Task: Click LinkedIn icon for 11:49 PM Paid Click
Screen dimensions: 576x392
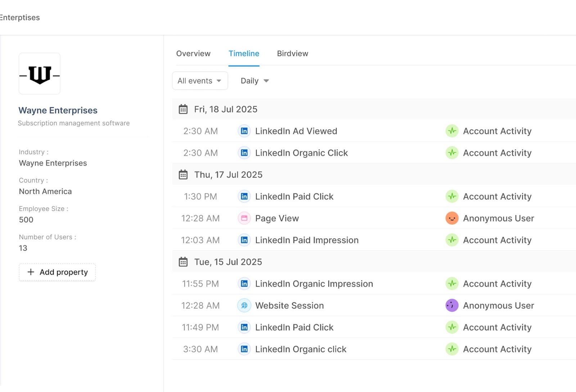Action: tap(244, 327)
